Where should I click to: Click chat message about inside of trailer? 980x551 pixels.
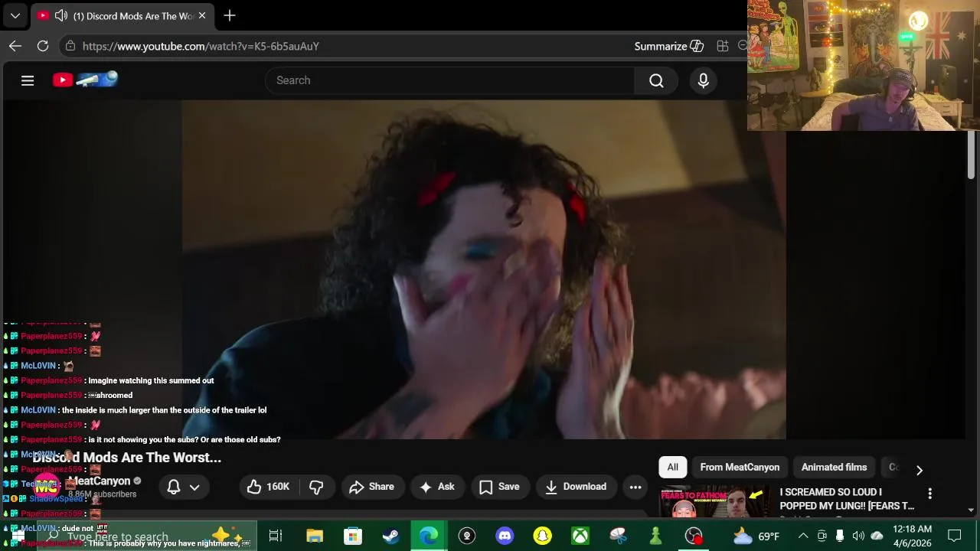164,410
